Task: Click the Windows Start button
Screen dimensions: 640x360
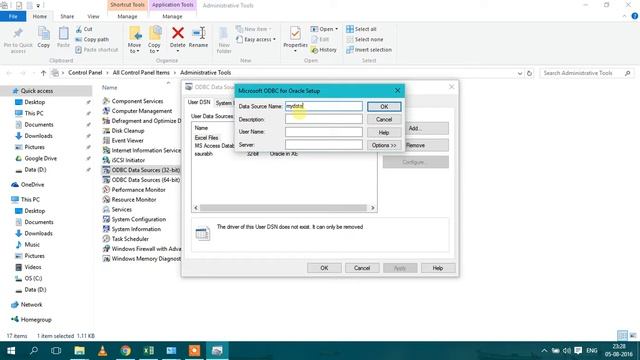Action: (11, 351)
